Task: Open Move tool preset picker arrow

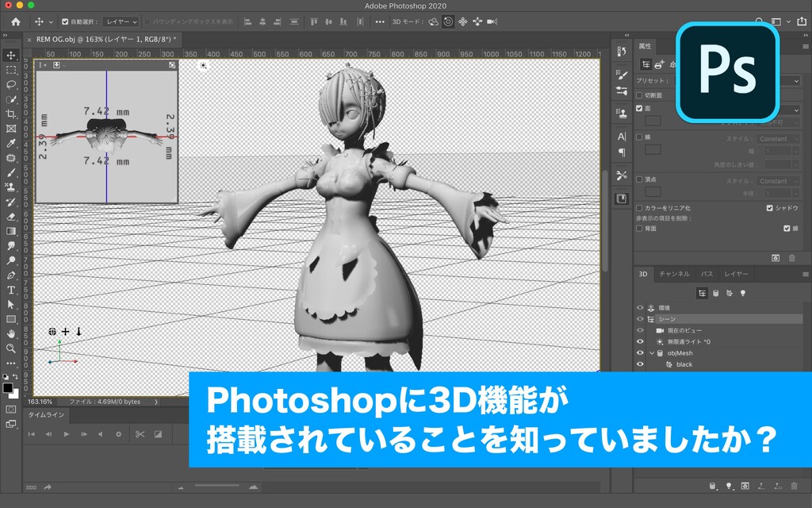Action: 51,21
